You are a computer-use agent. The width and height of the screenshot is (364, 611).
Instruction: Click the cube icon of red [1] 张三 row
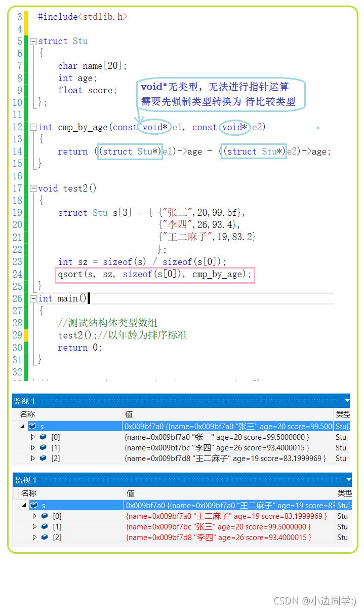coord(44,527)
